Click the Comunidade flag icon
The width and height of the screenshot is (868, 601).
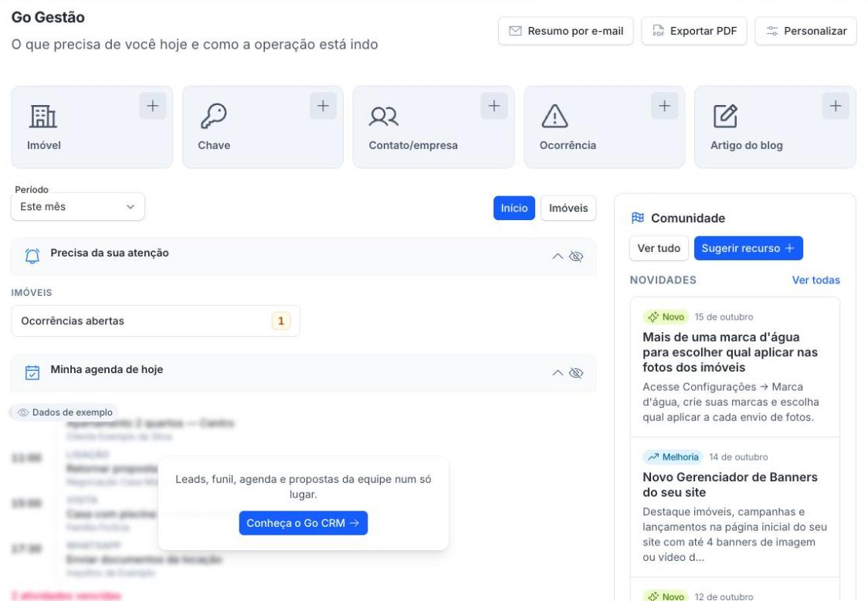pos(638,218)
